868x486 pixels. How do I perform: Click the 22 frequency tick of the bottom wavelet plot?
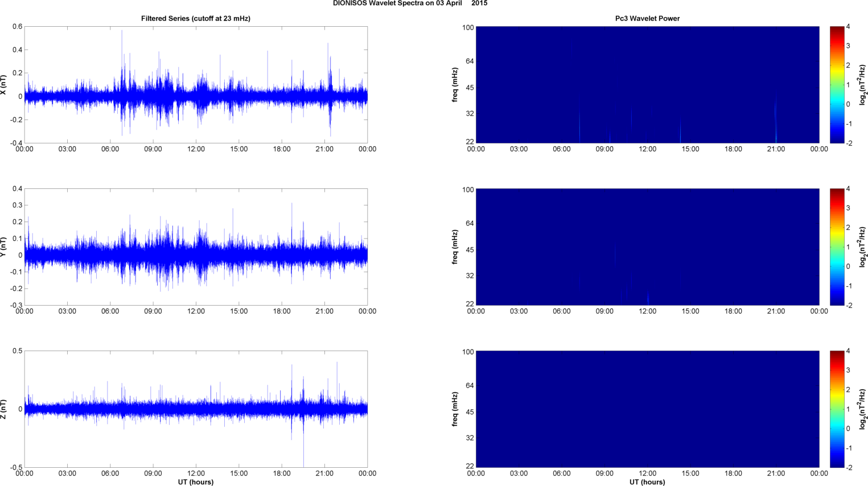click(470, 466)
